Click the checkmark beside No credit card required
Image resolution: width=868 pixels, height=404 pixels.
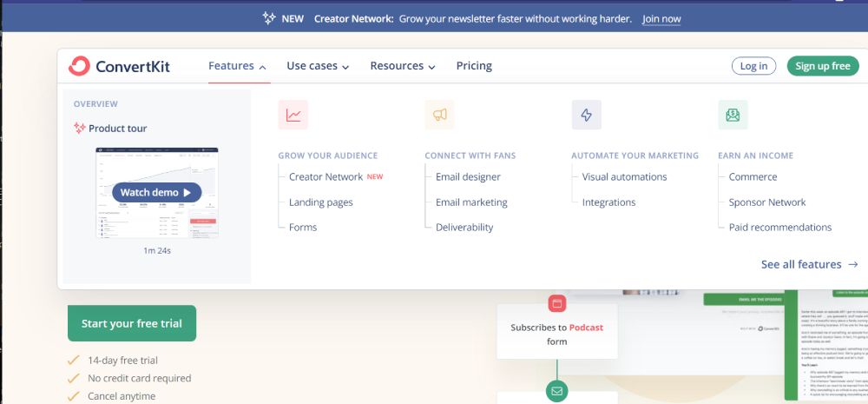tap(74, 378)
